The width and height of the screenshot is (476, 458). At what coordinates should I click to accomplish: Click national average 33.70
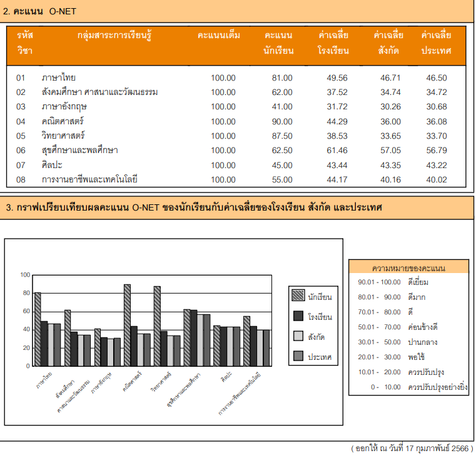(437, 136)
